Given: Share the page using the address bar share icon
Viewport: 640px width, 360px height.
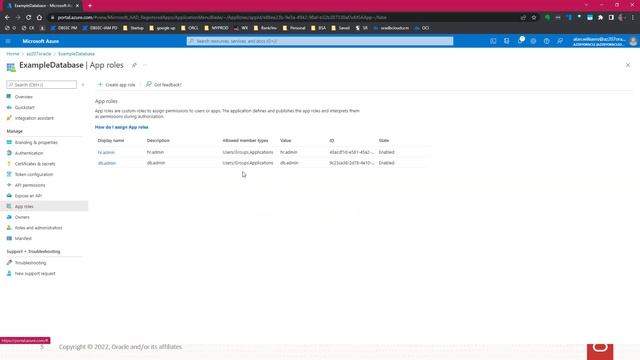Looking at the screenshot, I should (523, 18).
